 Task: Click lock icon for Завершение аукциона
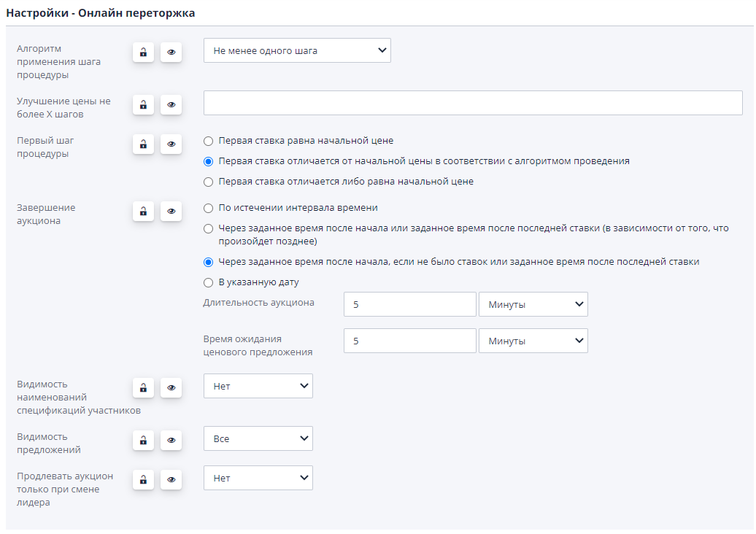pyautogui.click(x=143, y=212)
